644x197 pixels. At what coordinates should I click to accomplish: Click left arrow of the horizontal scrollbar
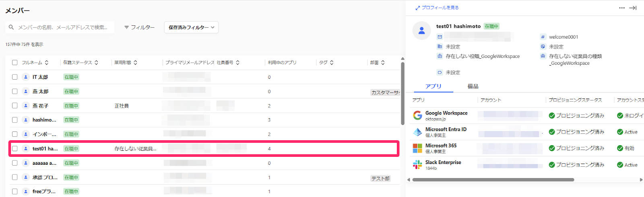409,180
